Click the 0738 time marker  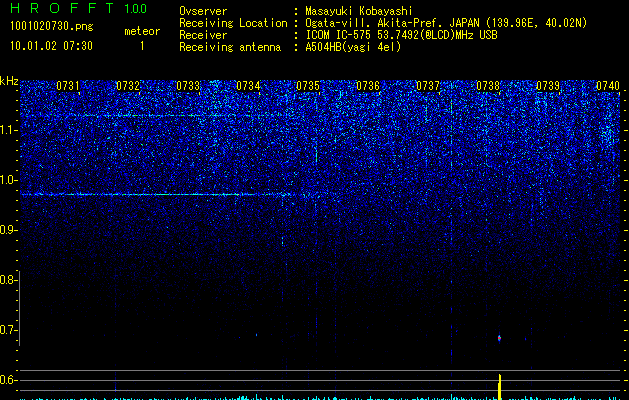[488, 86]
